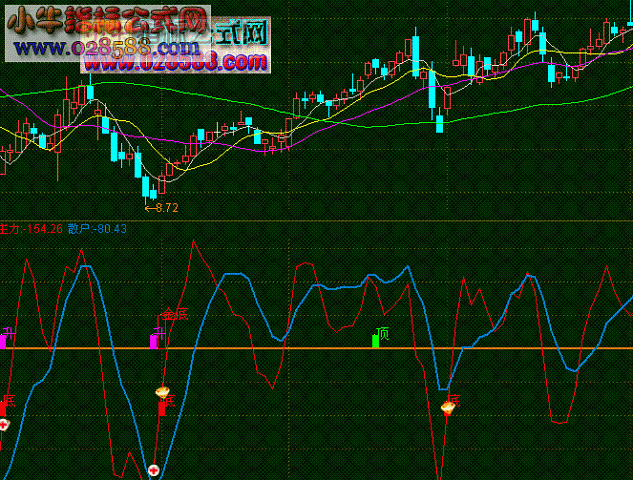Click the red 底 bar at the left edge
Image resolution: width=633 pixels, height=480 pixels.
[3, 407]
